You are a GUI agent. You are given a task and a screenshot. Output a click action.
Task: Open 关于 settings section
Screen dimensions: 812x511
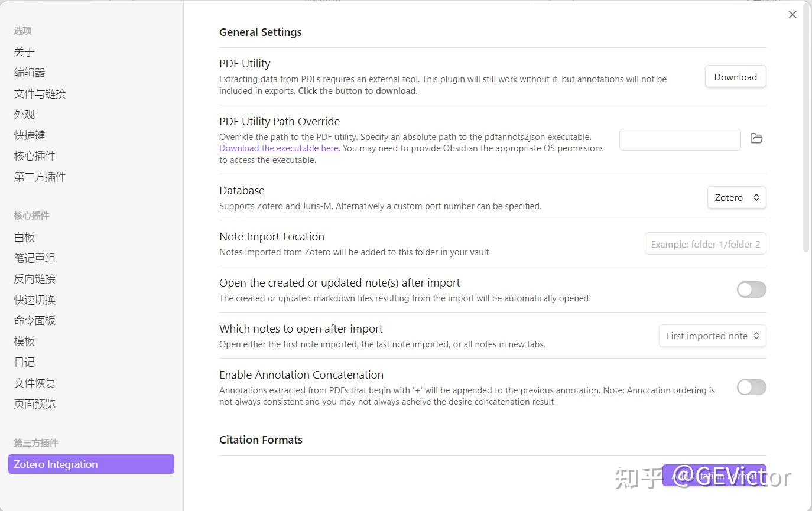tap(24, 51)
